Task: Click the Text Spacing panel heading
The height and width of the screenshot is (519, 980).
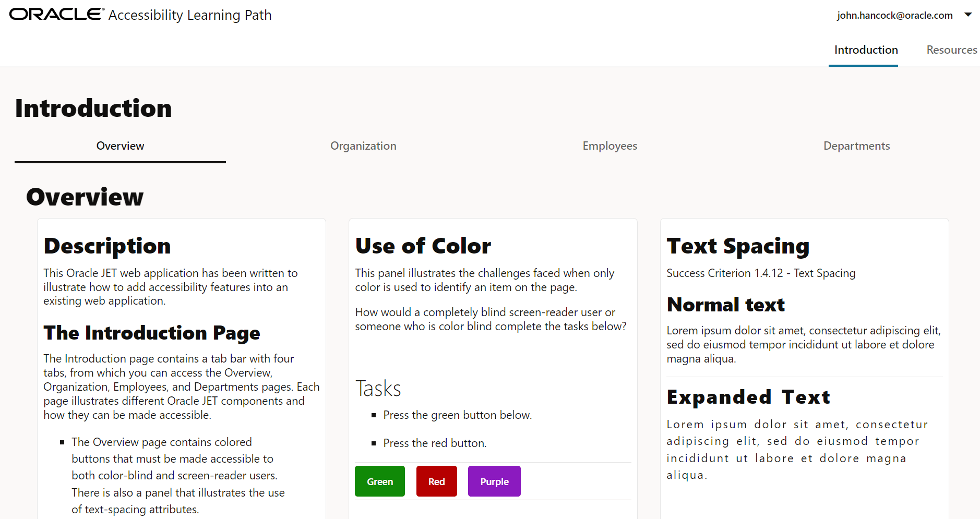Action: pos(738,246)
